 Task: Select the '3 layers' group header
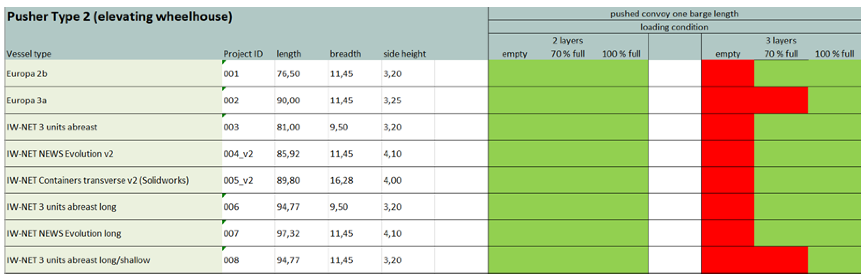(781, 40)
